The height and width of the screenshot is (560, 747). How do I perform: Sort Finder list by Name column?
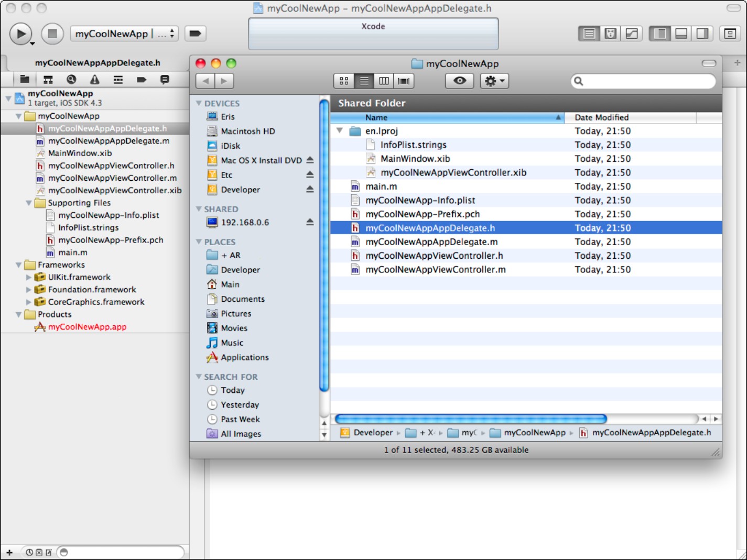coord(447,118)
